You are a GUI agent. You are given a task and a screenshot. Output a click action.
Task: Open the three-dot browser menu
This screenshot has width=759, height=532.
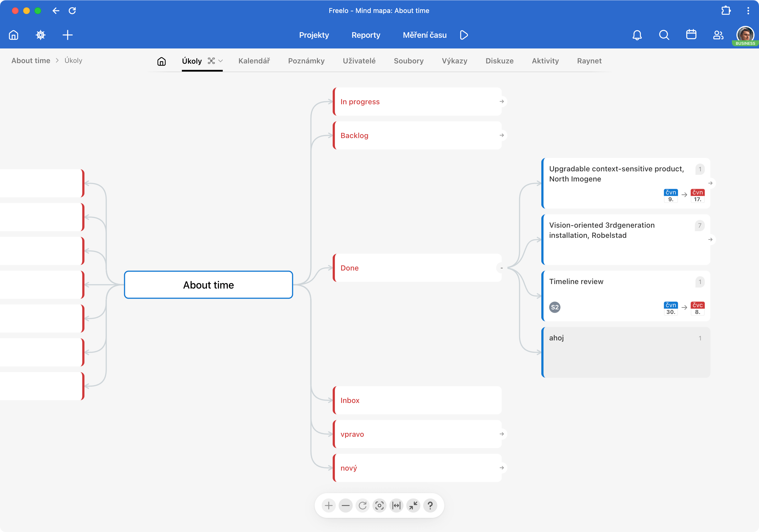[x=748, y=11]
